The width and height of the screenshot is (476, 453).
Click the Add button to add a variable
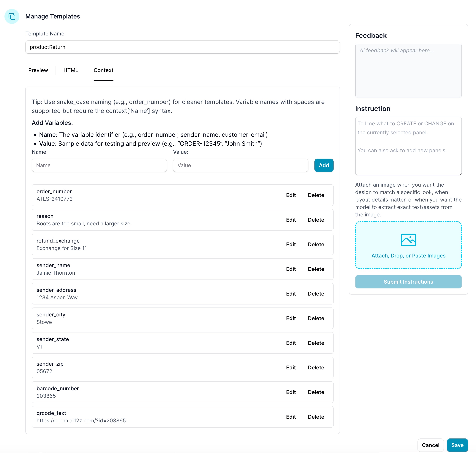click(324, 165)
